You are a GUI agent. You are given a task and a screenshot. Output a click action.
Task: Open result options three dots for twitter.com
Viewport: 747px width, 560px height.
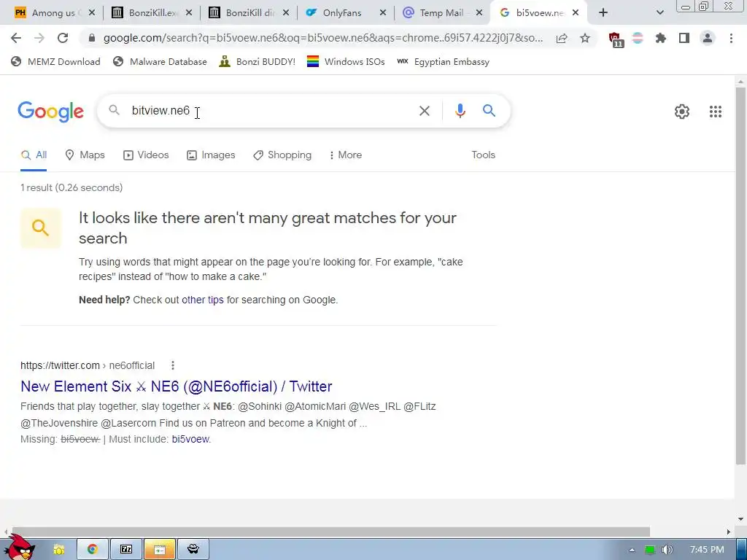(x=173, y=365)
